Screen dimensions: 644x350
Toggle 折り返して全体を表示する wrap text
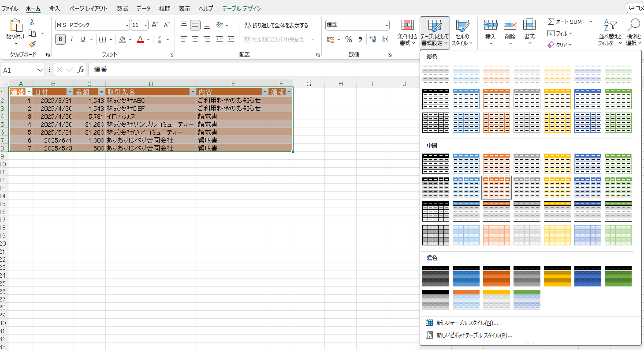276,26
